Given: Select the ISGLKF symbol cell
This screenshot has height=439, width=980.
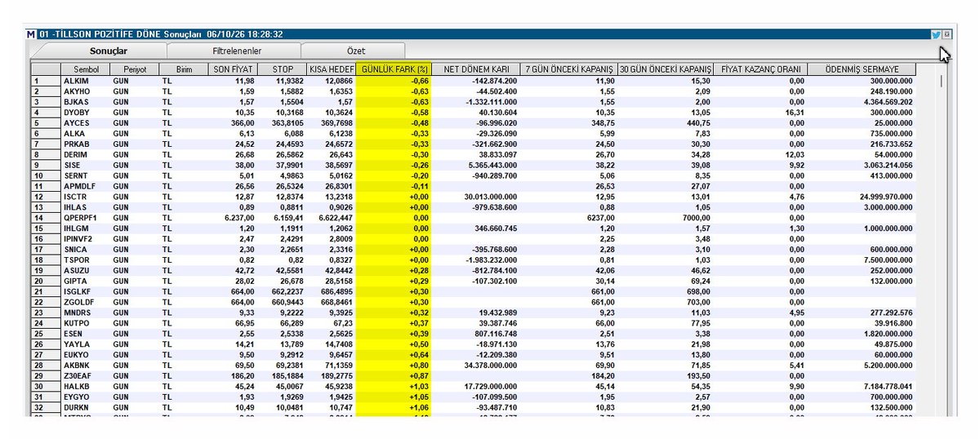Looking at the screenshot, I should click(86, 293).
